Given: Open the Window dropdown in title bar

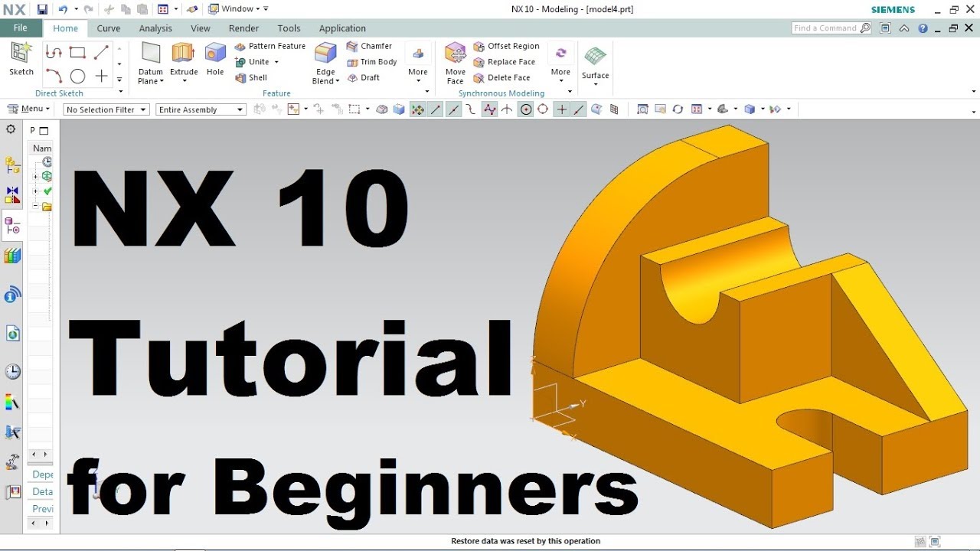Looking at the screenshot, I should [238, 9].
